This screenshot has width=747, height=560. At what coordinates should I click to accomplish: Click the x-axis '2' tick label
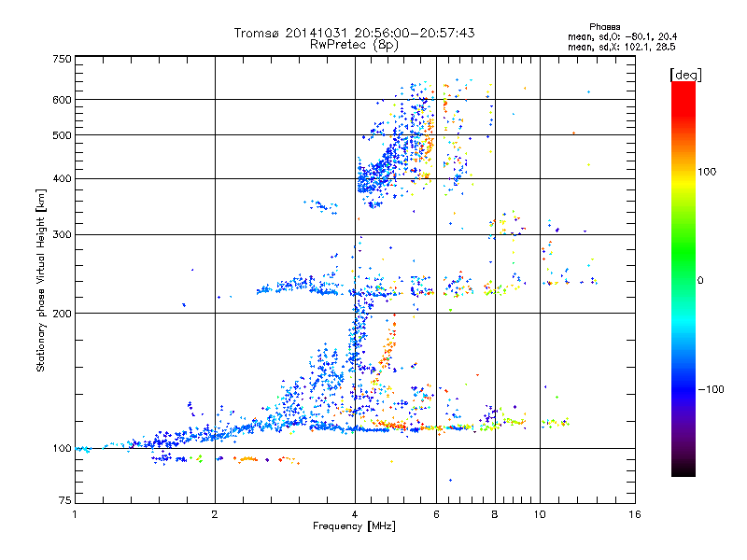215,514
